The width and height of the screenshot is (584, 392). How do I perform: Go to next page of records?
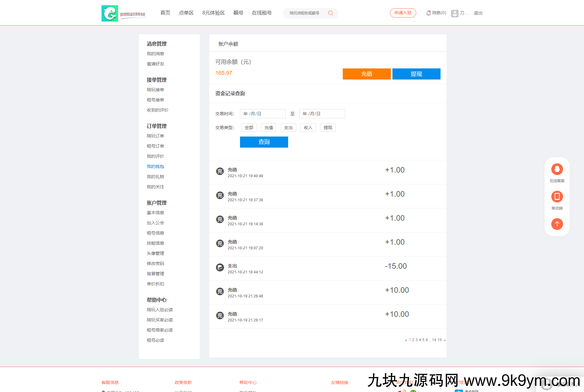pyautogui.click(x=445, y=340)
